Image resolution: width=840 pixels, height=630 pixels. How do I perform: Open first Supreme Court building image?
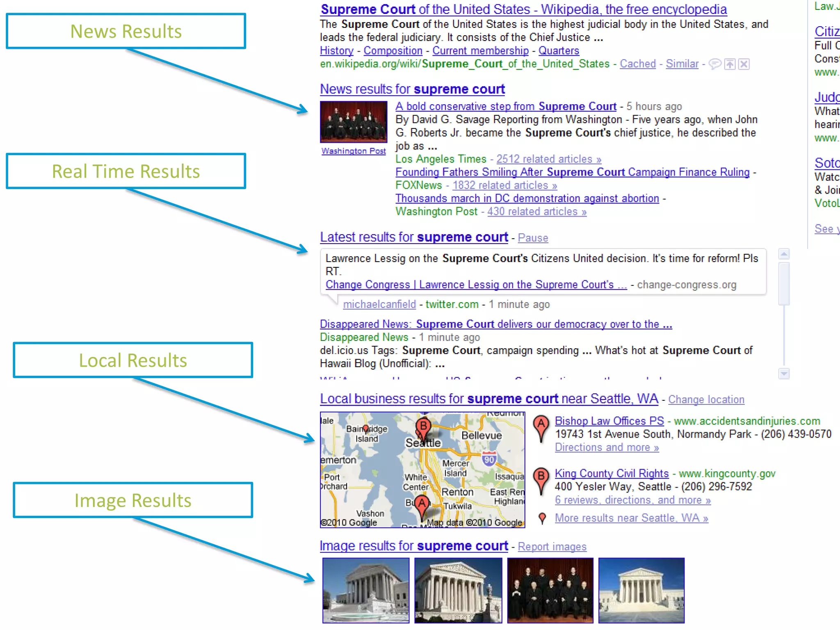365,590
